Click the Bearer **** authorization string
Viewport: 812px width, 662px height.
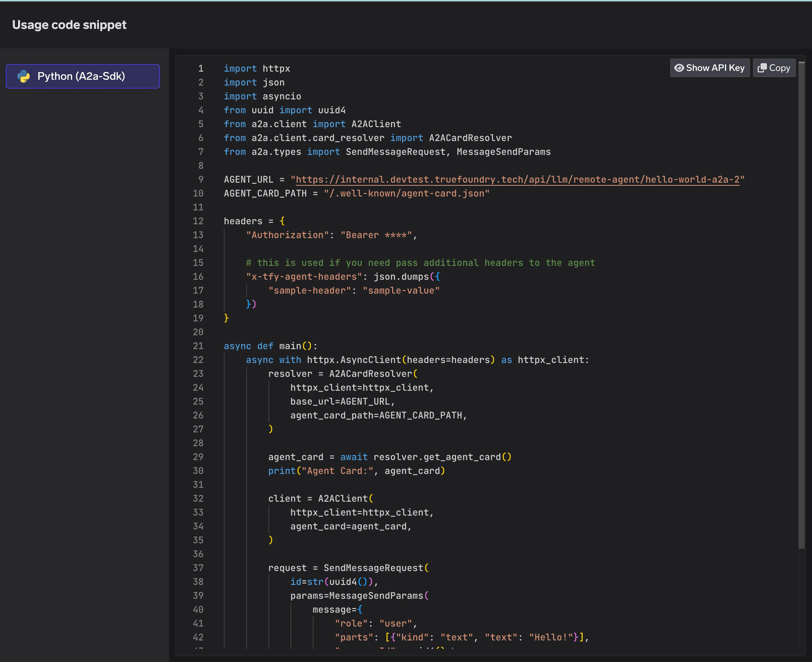(377, 235)
